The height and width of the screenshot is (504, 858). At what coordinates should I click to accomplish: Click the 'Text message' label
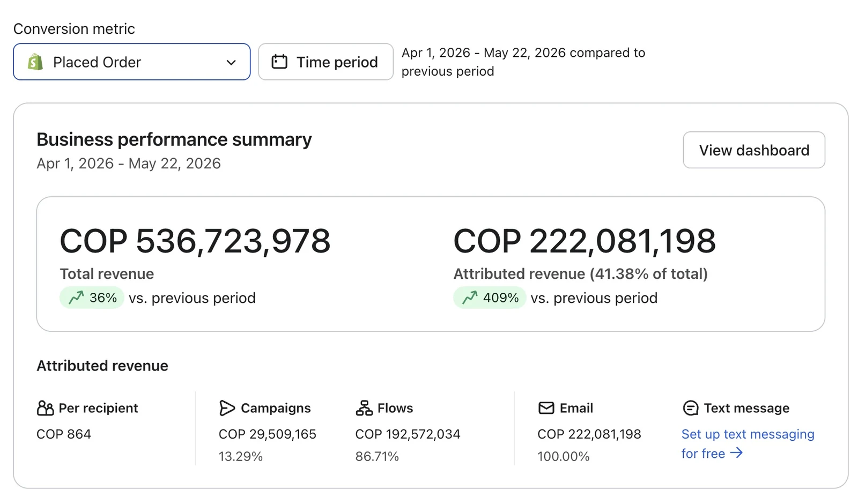tap(746, 409)
